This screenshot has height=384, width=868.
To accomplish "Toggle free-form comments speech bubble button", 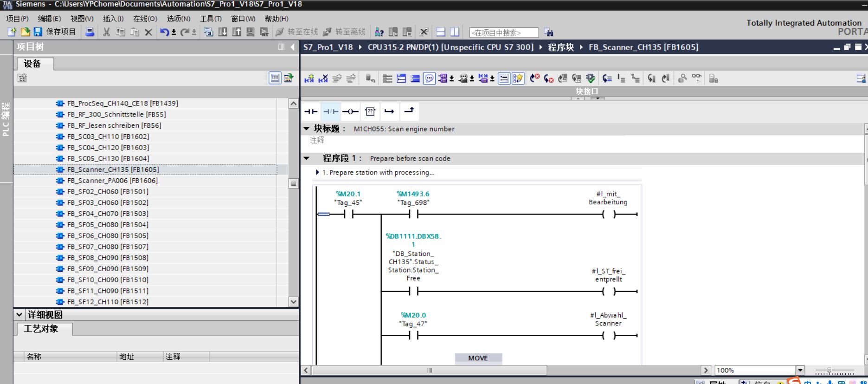I will tap(429, 78).
